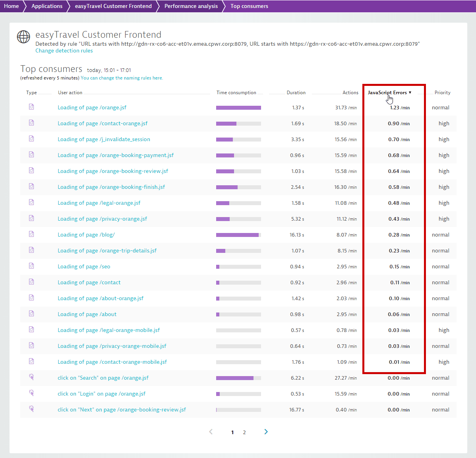Click the click-action icon for "Next" row
This screenshot has height=458, width=476.
click(x=31, y=409)
